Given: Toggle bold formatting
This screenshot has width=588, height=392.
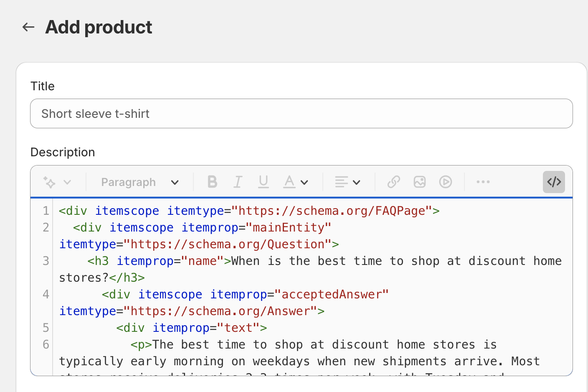Looking at the screenshot, I should [212, 182].
